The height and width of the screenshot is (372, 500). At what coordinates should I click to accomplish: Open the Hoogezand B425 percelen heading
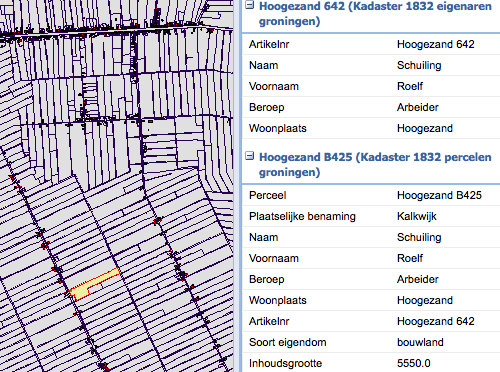[x=375, y=164]
